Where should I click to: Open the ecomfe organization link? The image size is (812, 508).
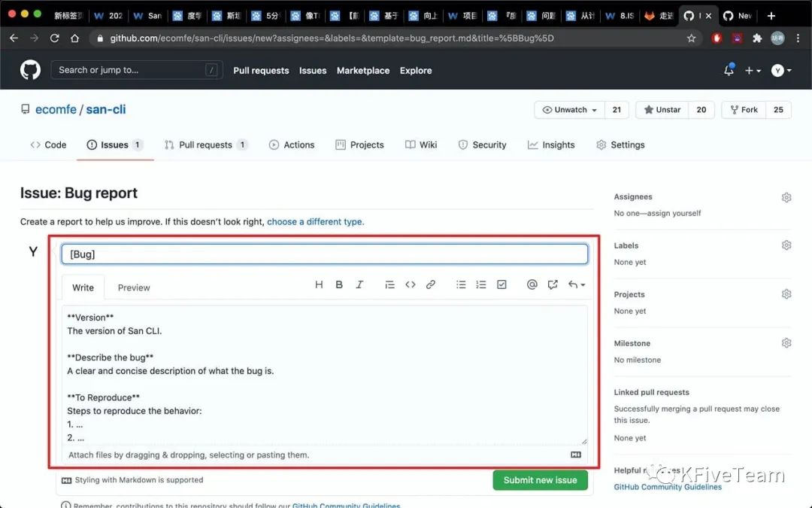pyautogui.click(x=56, y=110)
